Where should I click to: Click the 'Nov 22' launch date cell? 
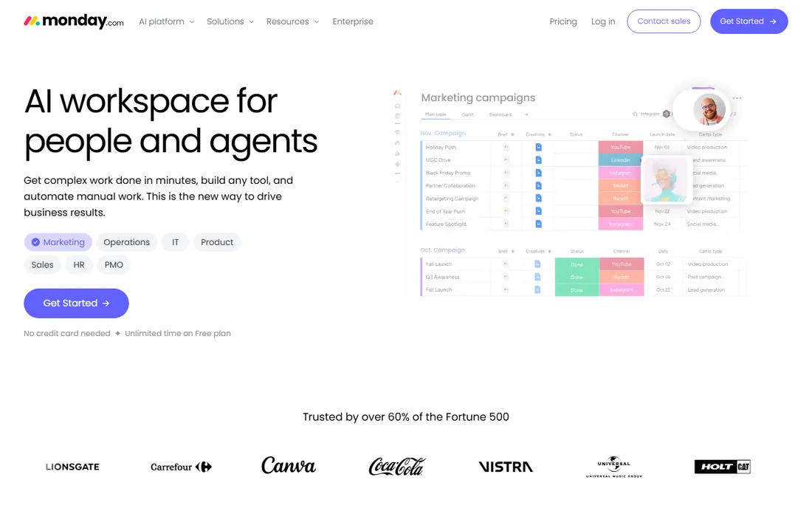coord(662,211)
